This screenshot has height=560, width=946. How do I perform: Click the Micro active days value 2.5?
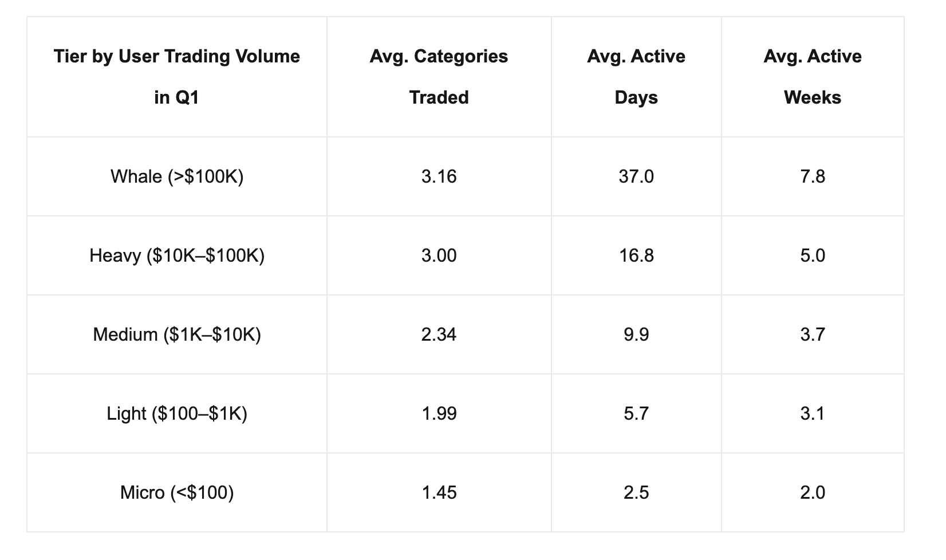636,492
